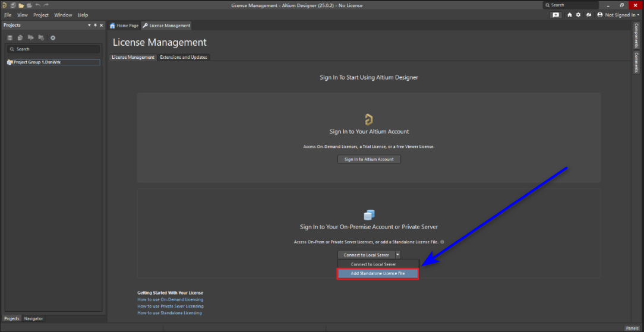Viewport: 644px width, 332px height.
Task: Click the info icon after Standalone License File text
Action: point(442,242)
